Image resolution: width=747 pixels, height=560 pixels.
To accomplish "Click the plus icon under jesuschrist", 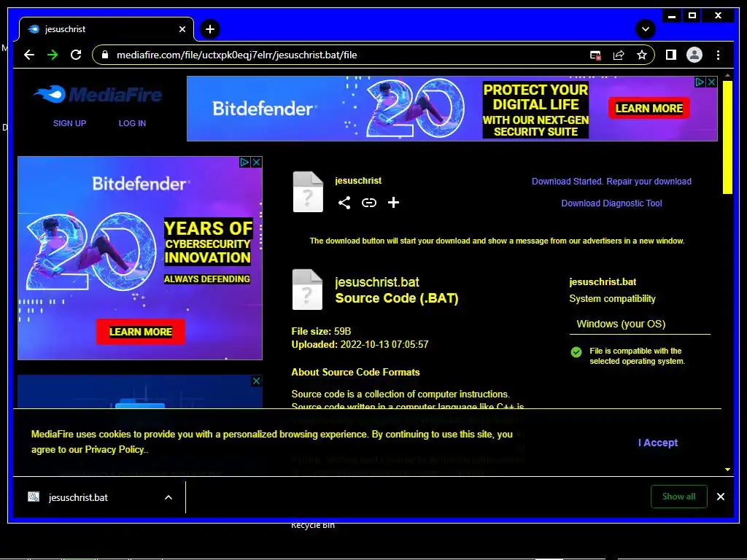I will coord(393,203).
